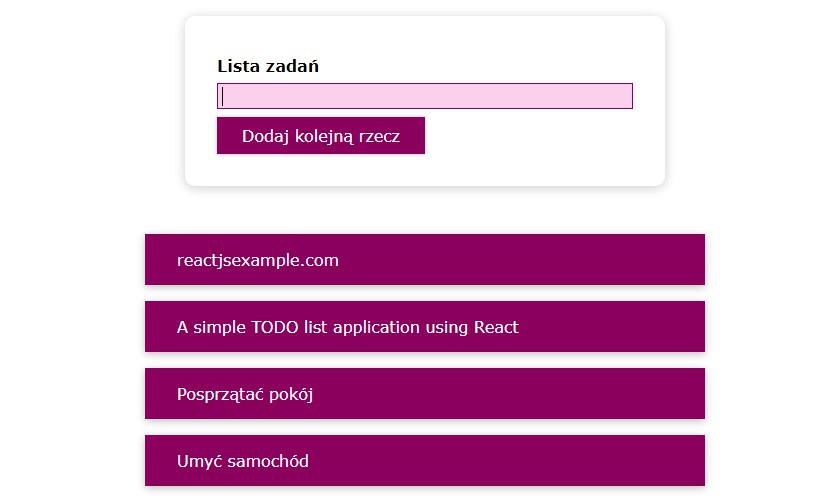The width and height of the screenshot is (828, 500).
Task: Click the task text input field
Action: (x=424, y=96)
